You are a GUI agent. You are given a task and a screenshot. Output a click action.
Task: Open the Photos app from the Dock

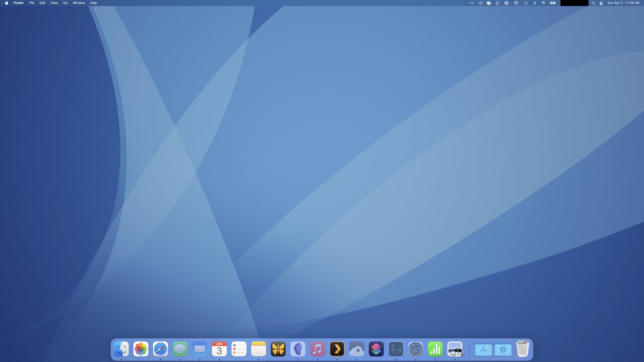tap(141, 349)
